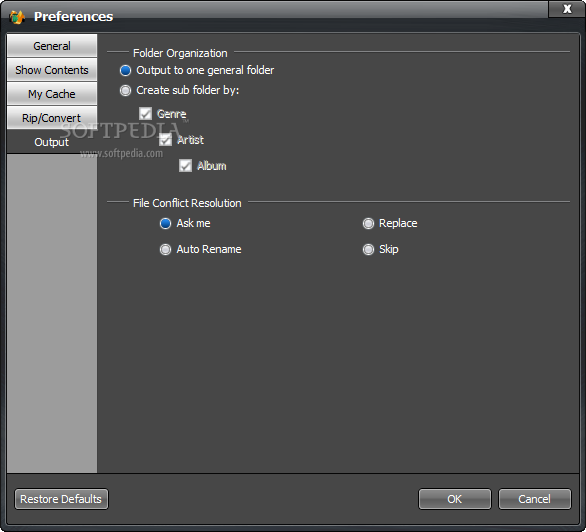Confirm preferences with the OK button
This screenshot has width=586, height=532.
point(455,499)
